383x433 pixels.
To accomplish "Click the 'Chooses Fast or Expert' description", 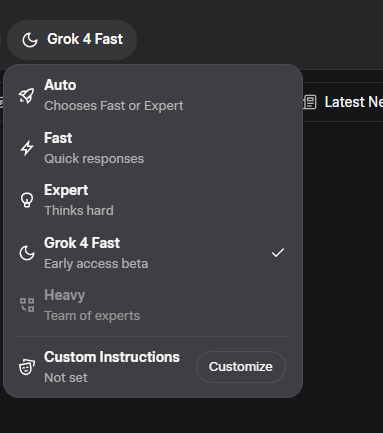I will [x=114, y=106].
